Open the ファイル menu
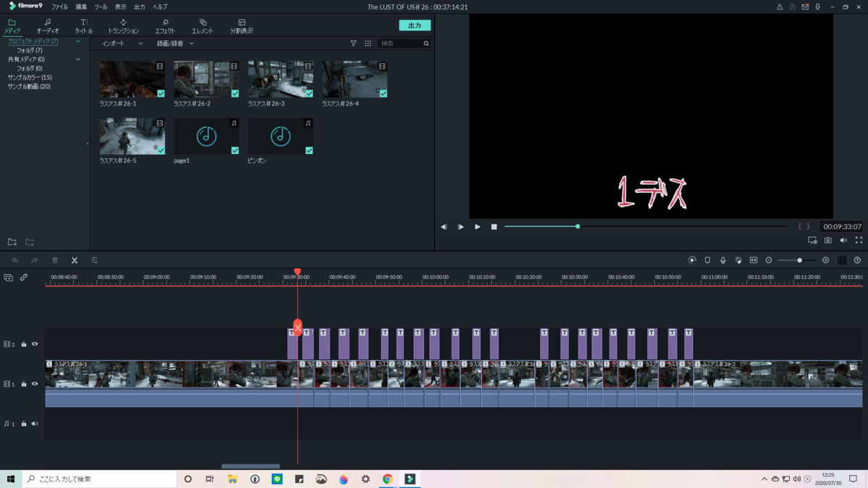 pos(59,7)
